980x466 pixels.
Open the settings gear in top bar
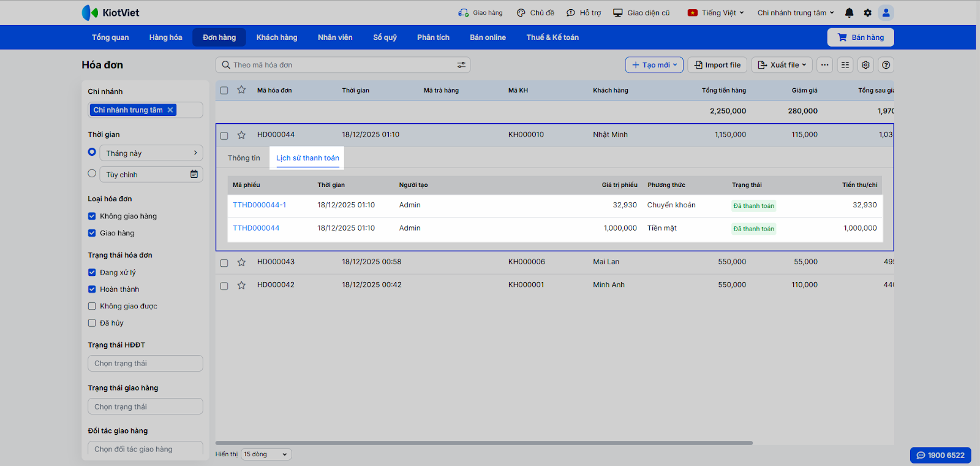(867, 13)
